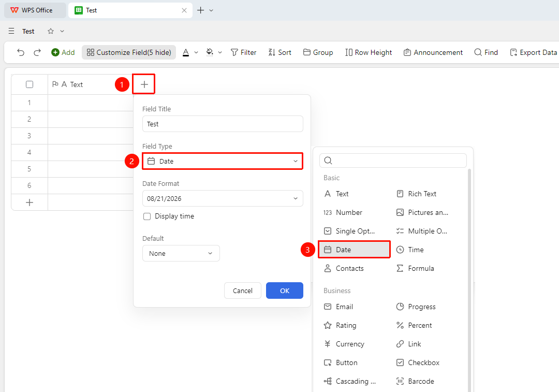The image size is (559, 392).
Task: Open Find search tool
Action: click(486, 52)
